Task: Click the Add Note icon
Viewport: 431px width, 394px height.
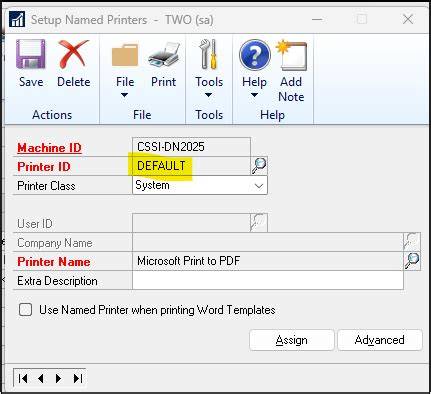Action: (292, 55)
